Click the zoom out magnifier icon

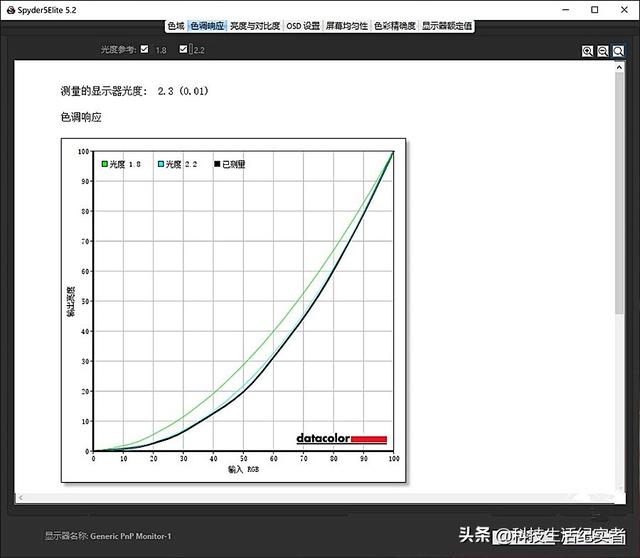(603, 51)
